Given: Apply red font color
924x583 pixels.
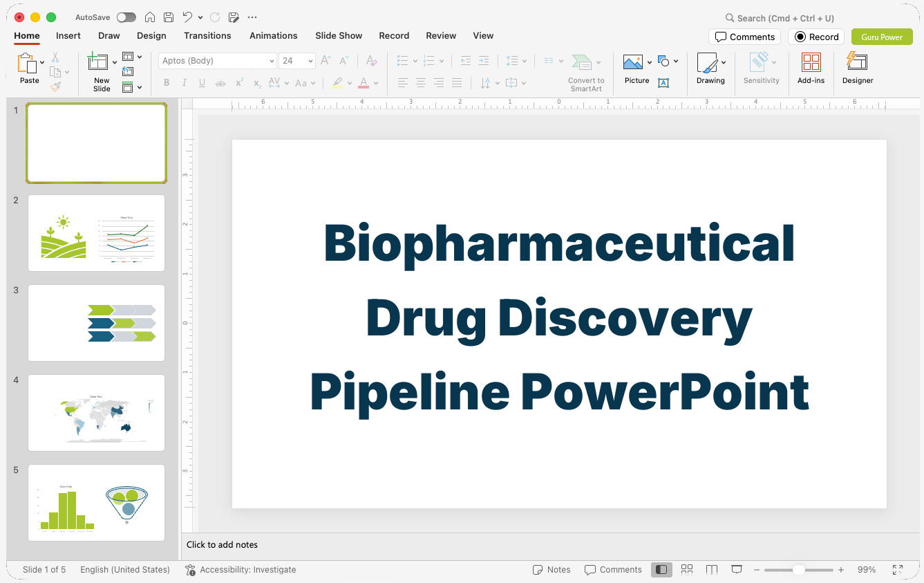Looking at the screenshot, I should tap(364, 83).
